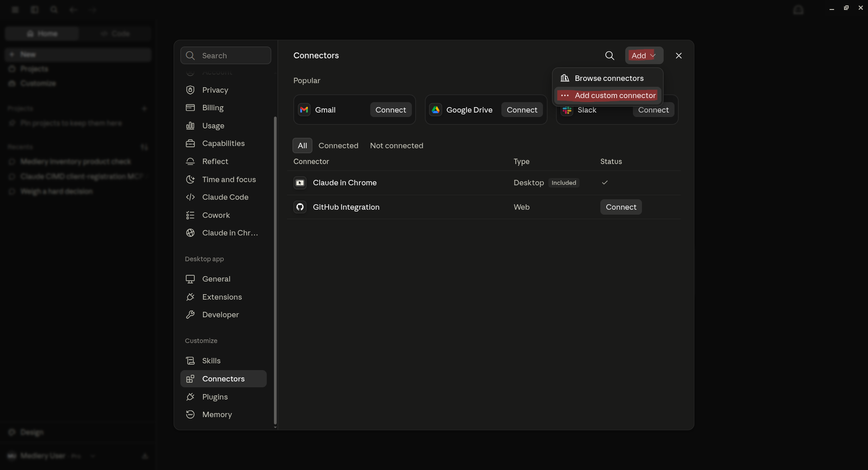Image resolution: width=868 pixels, height=470 pixels.
Task: Click the Claude in Chrome status checkmark
Action: point(605,183)
